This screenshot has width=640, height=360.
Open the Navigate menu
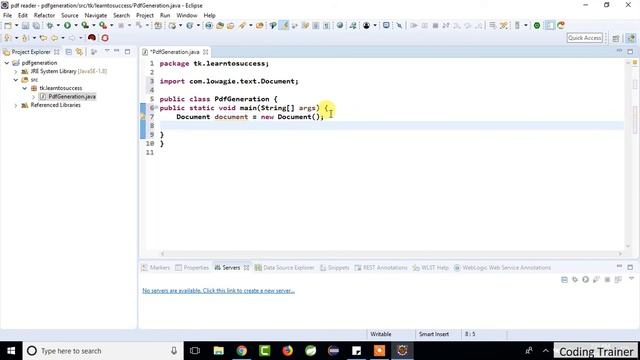coord(96,15)
